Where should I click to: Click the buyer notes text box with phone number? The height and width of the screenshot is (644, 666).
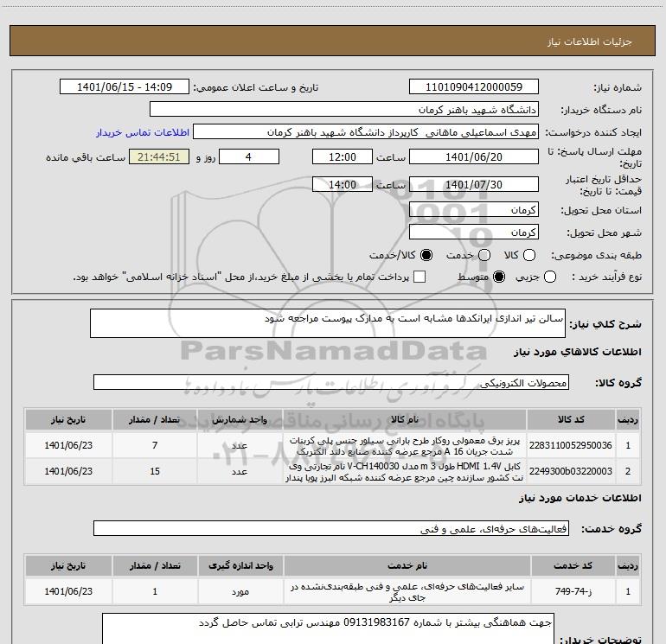click(328, 628)
